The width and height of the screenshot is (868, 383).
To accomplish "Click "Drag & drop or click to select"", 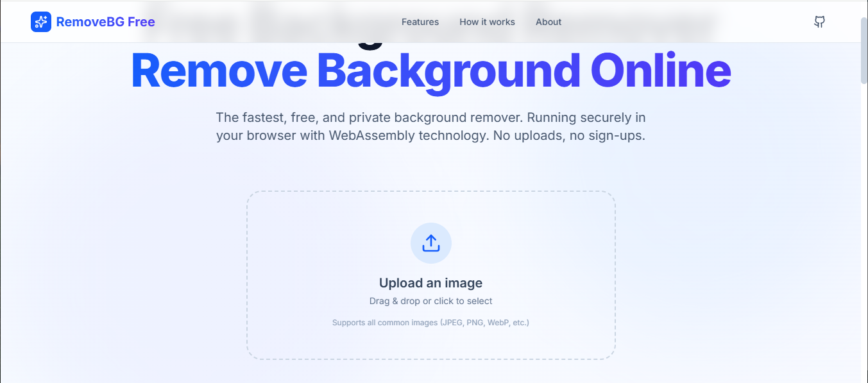I will coord(430,301).
